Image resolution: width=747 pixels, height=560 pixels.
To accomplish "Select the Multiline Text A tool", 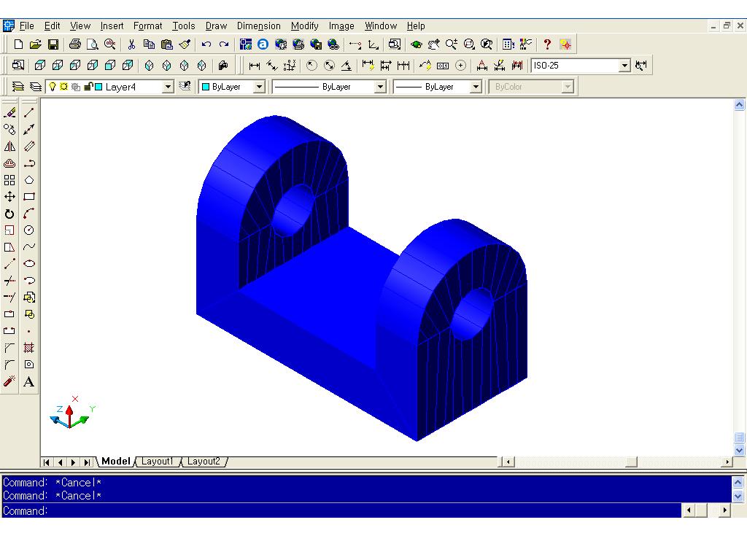I will tap(29, 381).
